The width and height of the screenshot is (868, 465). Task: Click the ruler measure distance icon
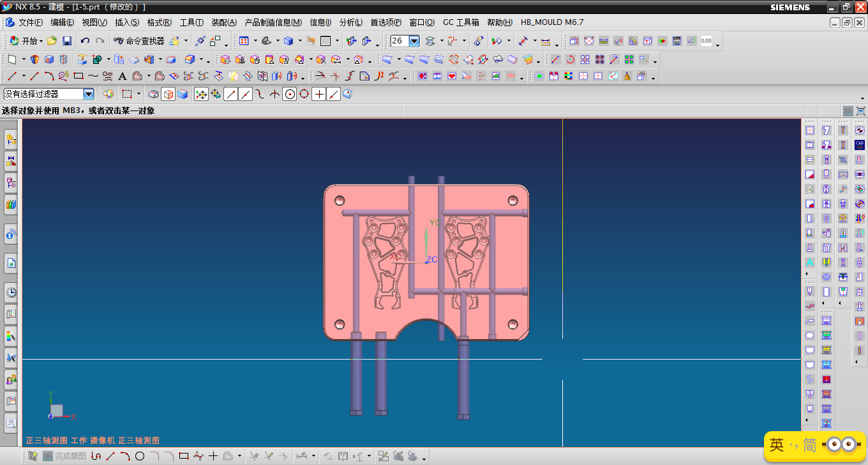(x=545, y=41)
